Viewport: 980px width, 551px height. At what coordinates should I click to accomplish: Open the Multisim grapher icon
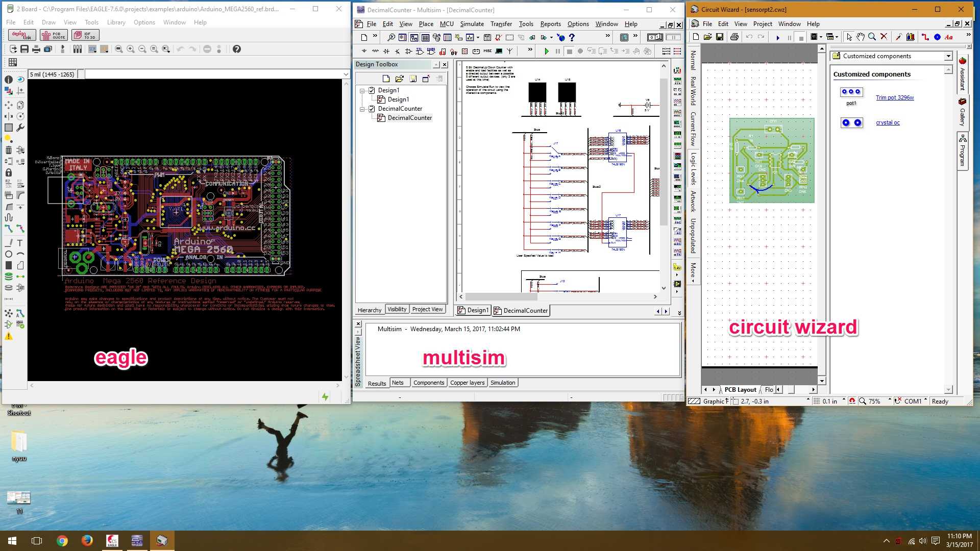[470, 37]
